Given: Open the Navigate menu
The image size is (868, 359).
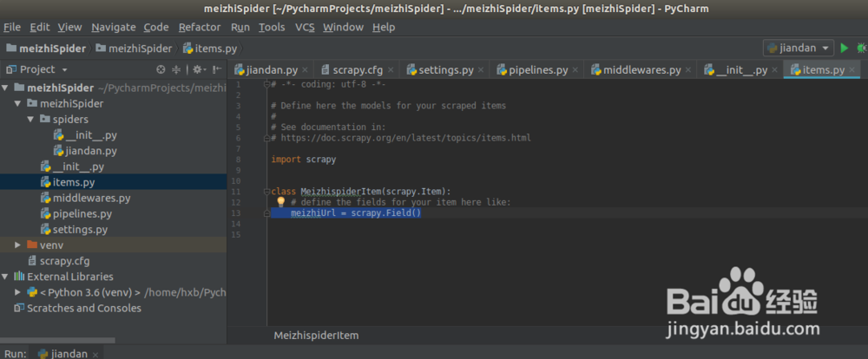Looking at the screenshot, I should 114,27.
